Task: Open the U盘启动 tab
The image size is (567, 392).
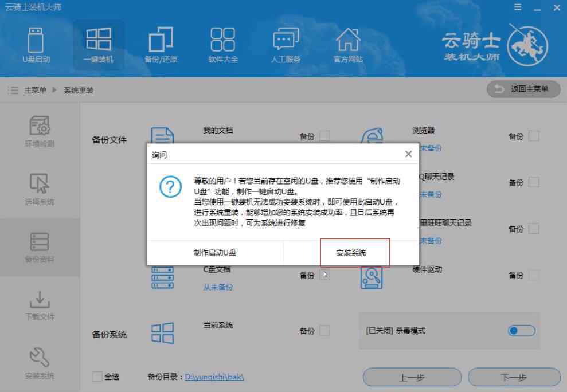Action: click(36, 45)
